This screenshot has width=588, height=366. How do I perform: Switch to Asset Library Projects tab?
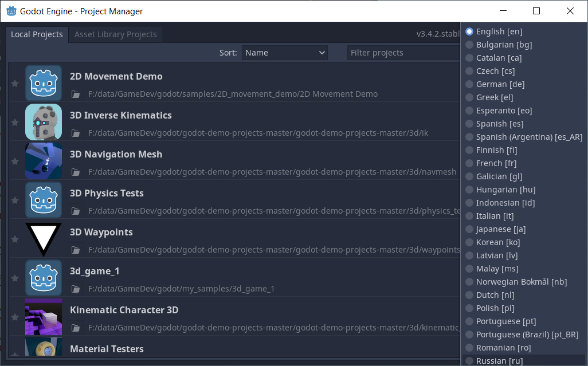click(116, 34)
